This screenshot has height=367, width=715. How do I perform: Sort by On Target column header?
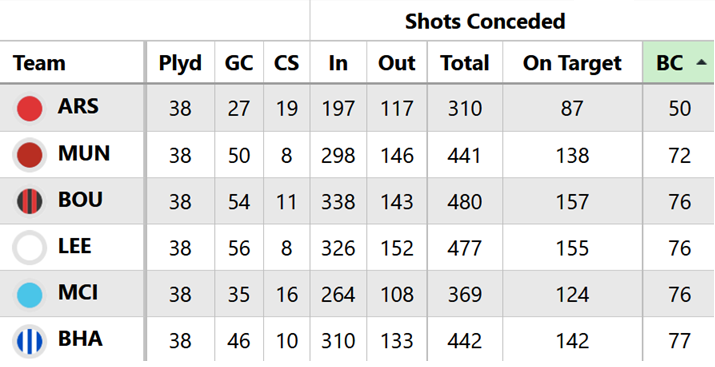tap(572, 63)
